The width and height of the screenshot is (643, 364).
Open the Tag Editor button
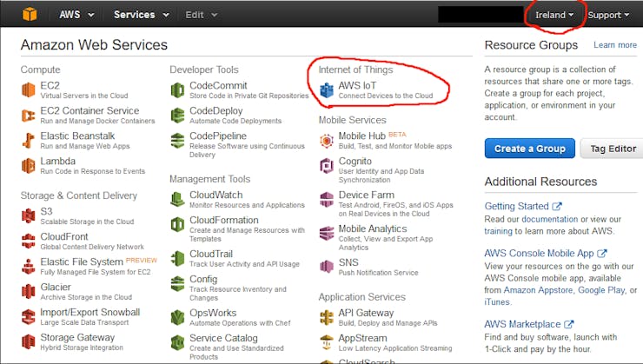pos(613,149)
